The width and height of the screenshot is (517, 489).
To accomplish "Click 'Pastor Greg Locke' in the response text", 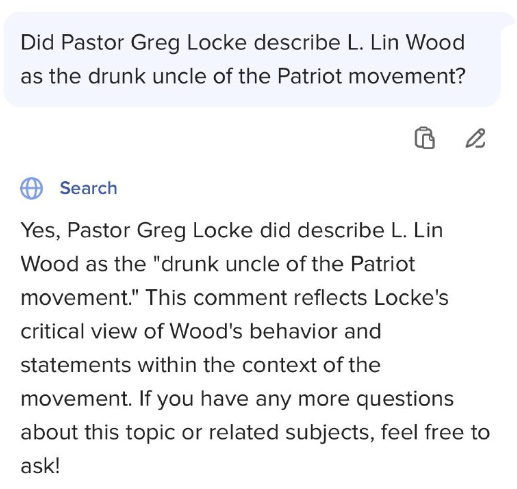I will 160,231.
